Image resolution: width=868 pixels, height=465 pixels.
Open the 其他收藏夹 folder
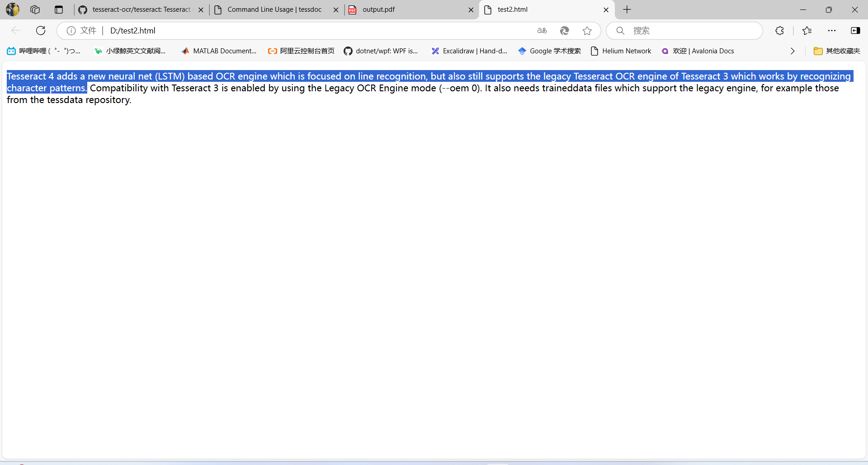pyautogui.click(x=837, y=51)
